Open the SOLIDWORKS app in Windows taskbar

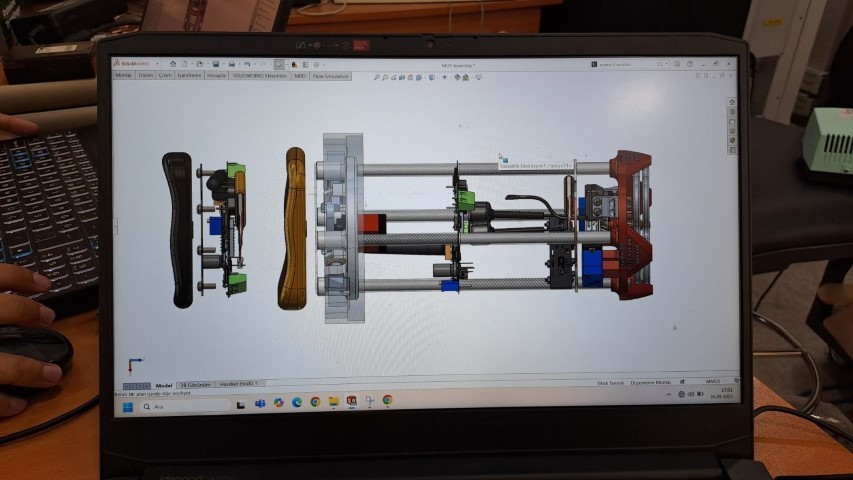pyautogui.click(x=351, y=401)
